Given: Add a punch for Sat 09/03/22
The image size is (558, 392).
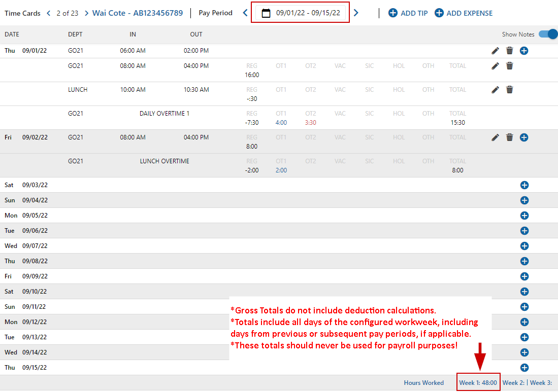Looking at the screenshot, I should pyautogui.click(x=524, y=185).
